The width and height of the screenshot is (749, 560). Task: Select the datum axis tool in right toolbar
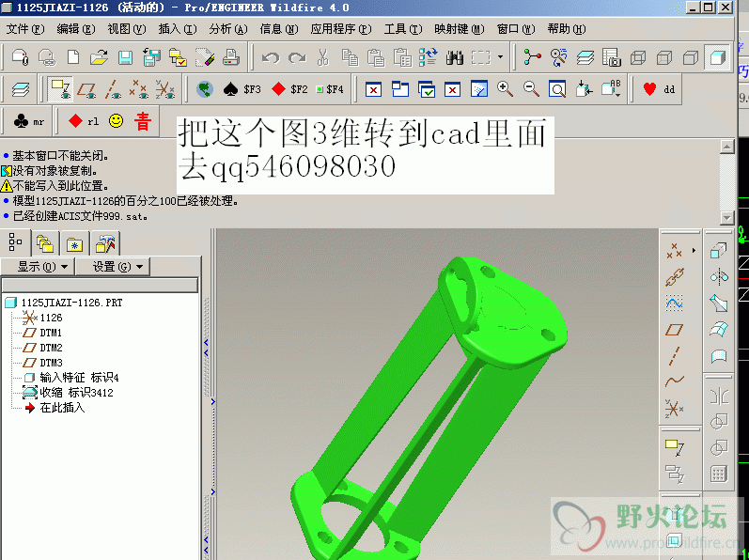(x=675, y=356)
